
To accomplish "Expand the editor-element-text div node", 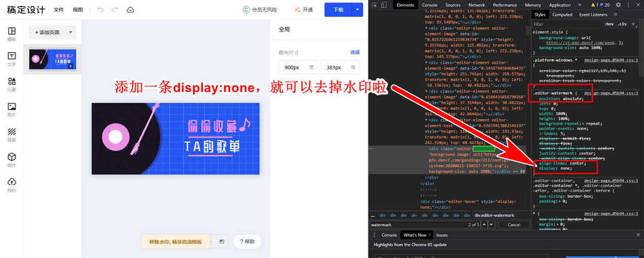I will click(426, 120).
